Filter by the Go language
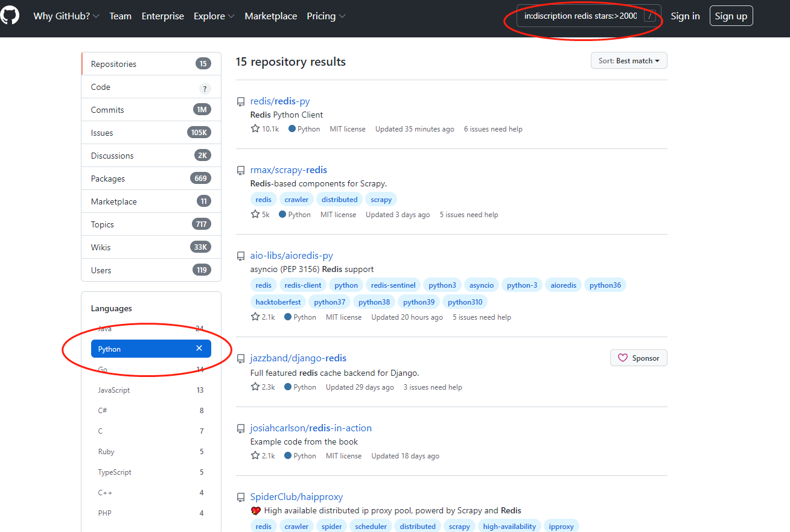Screen dimensions: 790x532 151,370
